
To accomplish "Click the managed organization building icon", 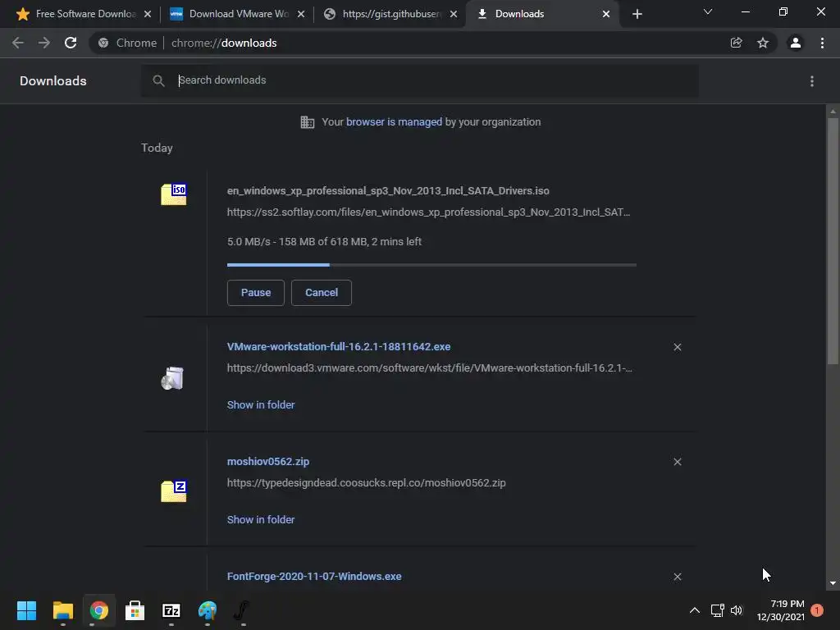I will pyautogui.click(x=307, y=122).
